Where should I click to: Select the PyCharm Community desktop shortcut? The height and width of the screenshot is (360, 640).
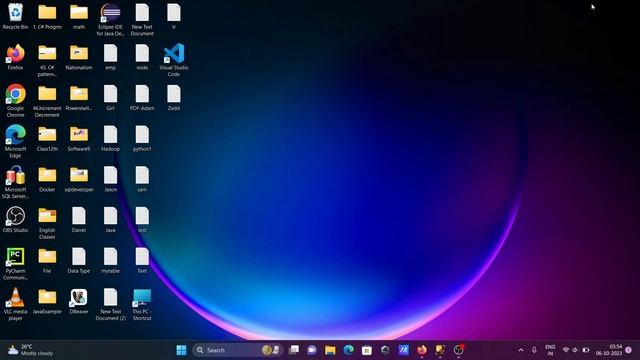[15, 264]
